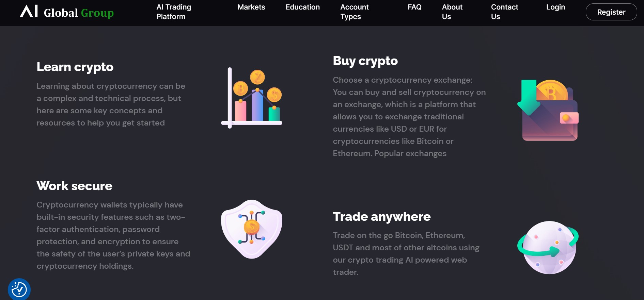The image size is (644, 300).
Task: Open the Contact Us page
Action: [504, 12]
